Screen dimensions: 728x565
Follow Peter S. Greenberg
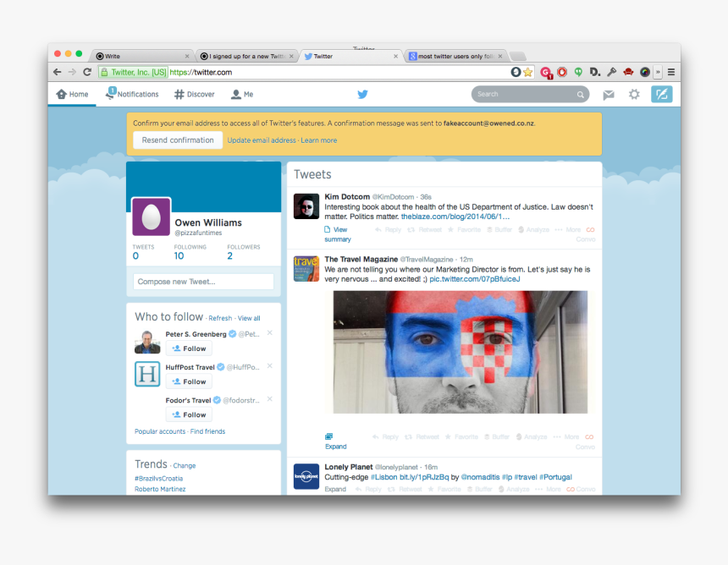click(x=189, y=348)
